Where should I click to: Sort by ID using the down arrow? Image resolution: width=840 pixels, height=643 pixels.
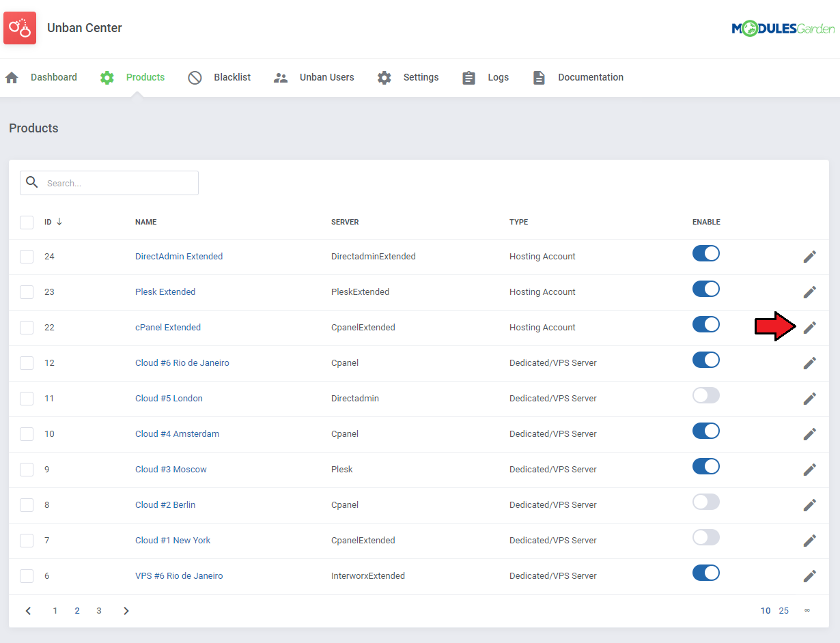(59, 222)
